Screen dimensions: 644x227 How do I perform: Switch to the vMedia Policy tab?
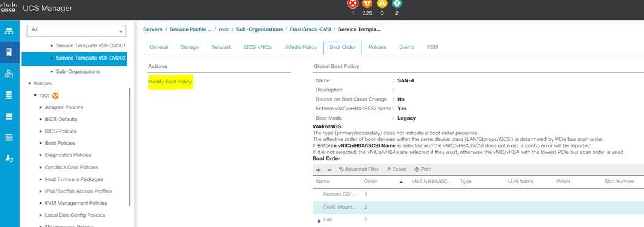[x=300, y=47]
